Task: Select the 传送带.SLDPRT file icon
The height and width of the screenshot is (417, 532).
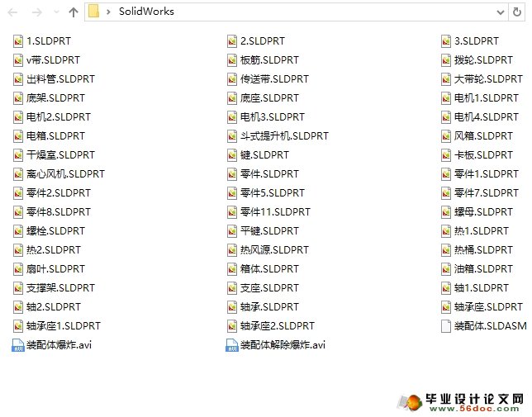Action: 232,79
